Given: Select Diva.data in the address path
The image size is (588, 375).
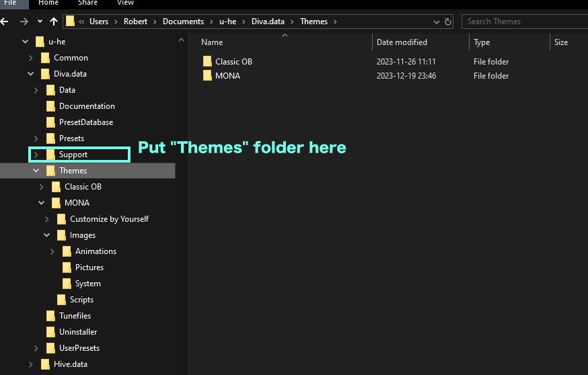Looking at the screenshot, I should pos(268,22).
